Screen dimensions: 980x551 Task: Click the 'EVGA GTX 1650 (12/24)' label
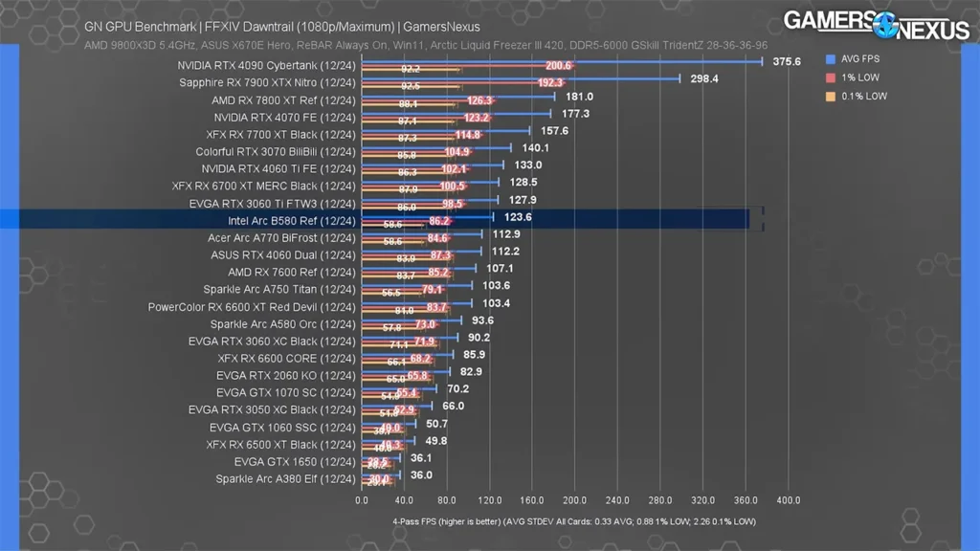(295, 462)
